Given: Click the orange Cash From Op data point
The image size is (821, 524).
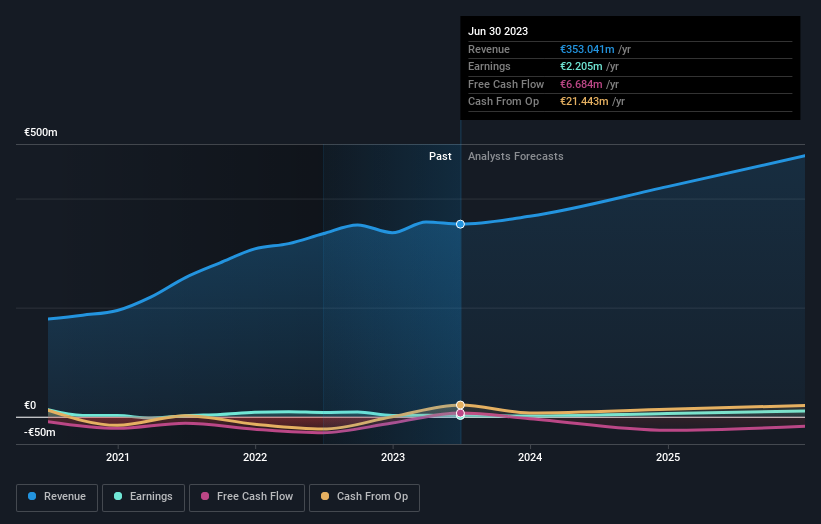Looking at the screenshot, I should [460, 405].
